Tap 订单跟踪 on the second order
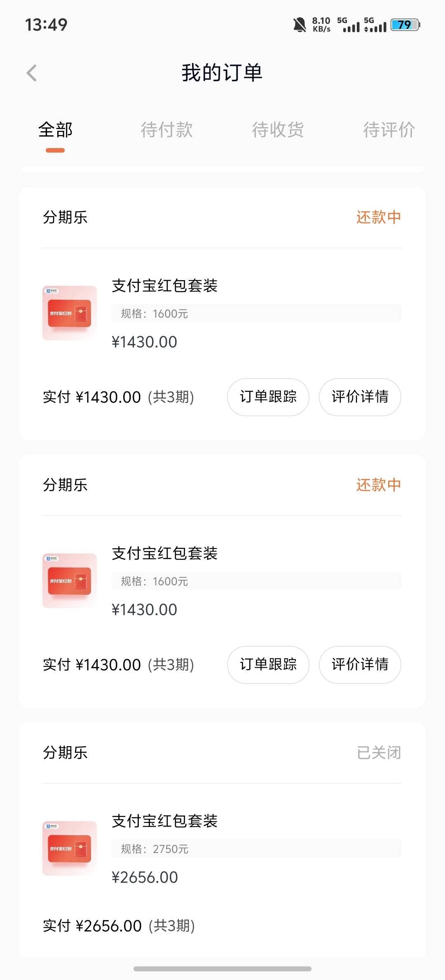Screen dimensions: 445x980 coord(268,664)
